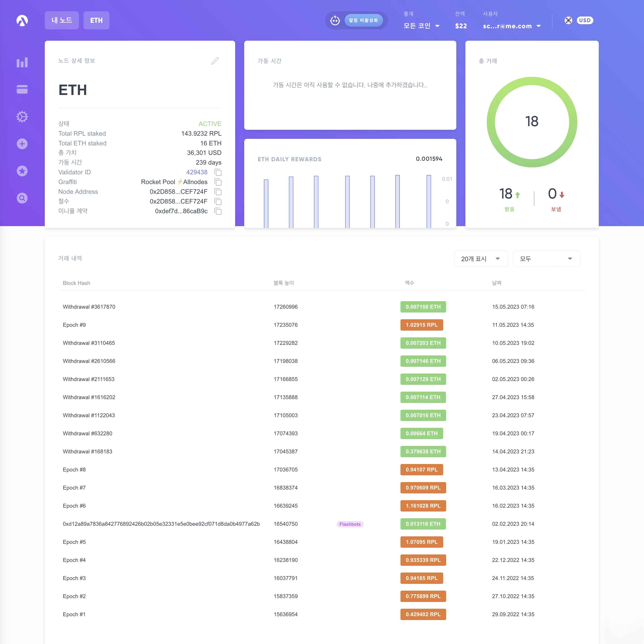Viewport: 644px width, 644px height.
Task: Click the 0.013118 ETH amount badge
Action: click(423, 524)
